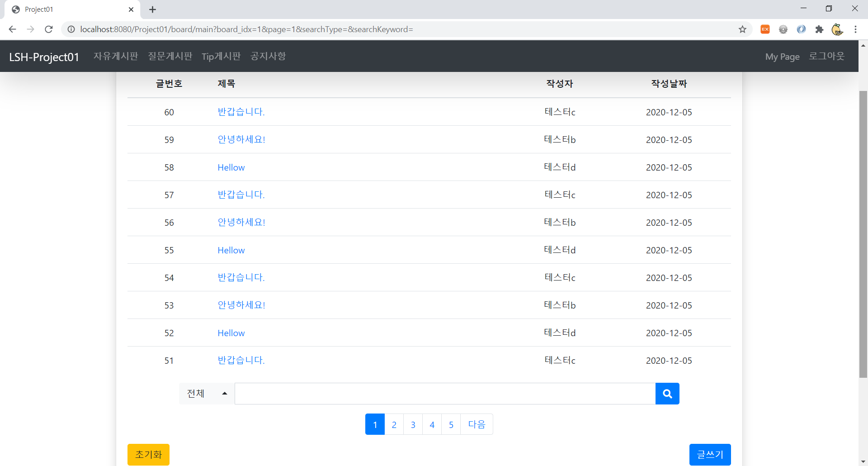Image resolution: width=868 pixels, height=466 pixels.
Task: View site information icon in address bar
Action: (71, 29)
